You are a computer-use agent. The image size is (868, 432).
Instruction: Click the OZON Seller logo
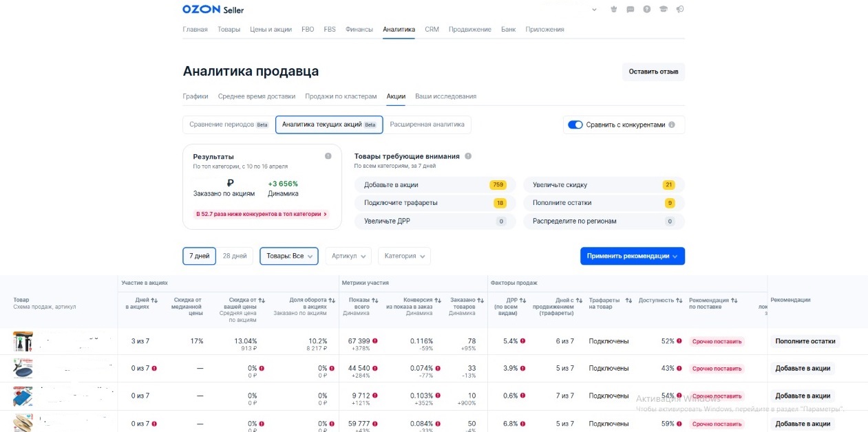click(x=213, y=10)
